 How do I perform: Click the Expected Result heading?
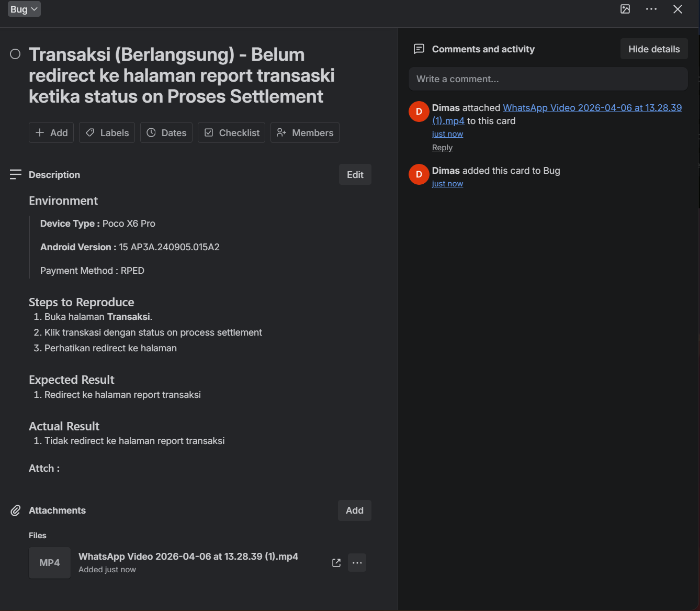click(x=72, y=380)
